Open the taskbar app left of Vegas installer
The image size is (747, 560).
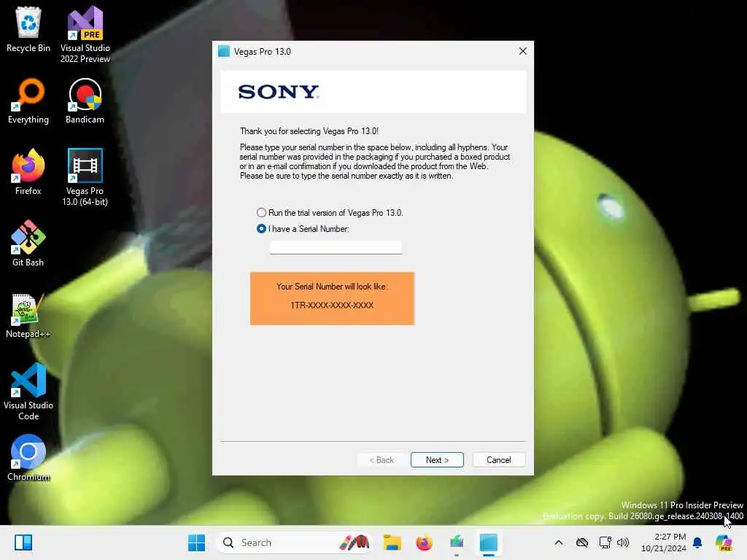click(x=457, y=542)
